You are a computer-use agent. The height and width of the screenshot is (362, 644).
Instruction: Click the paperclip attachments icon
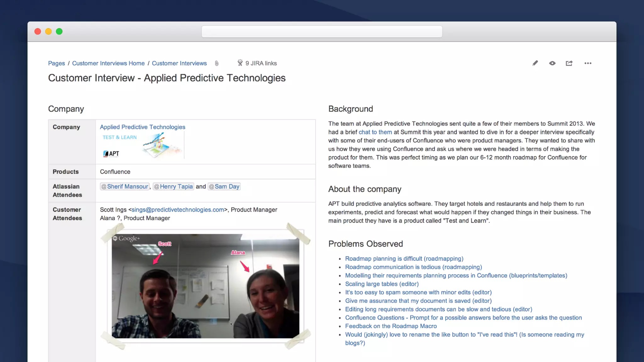[217, 63]
